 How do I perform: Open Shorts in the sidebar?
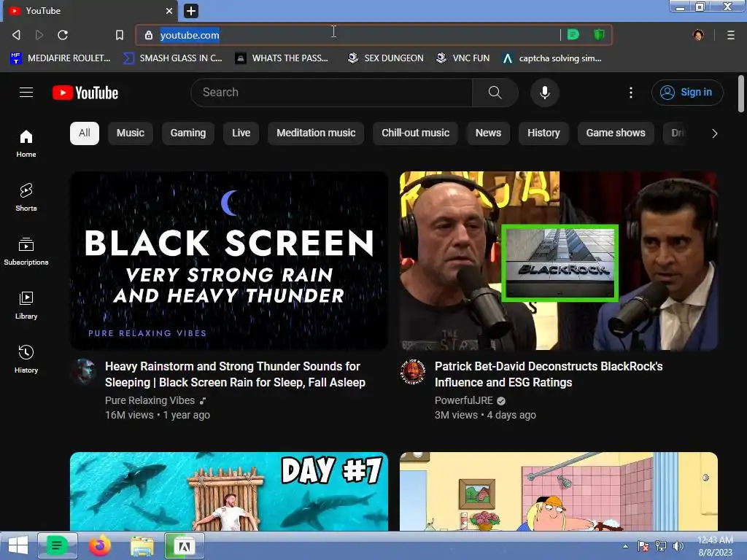click(x=26, y=197)
